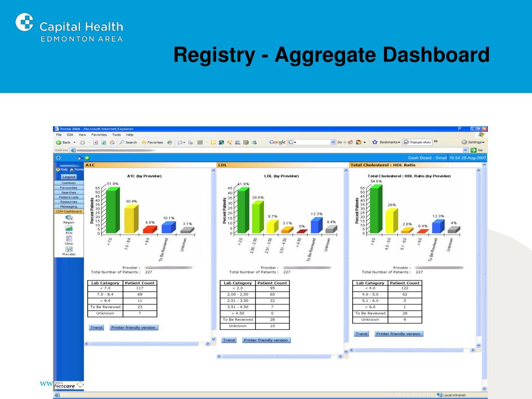Viewport: 532px width, 399px height.
Task: Select the Resources sidebar section
Action: pos(69,202)
